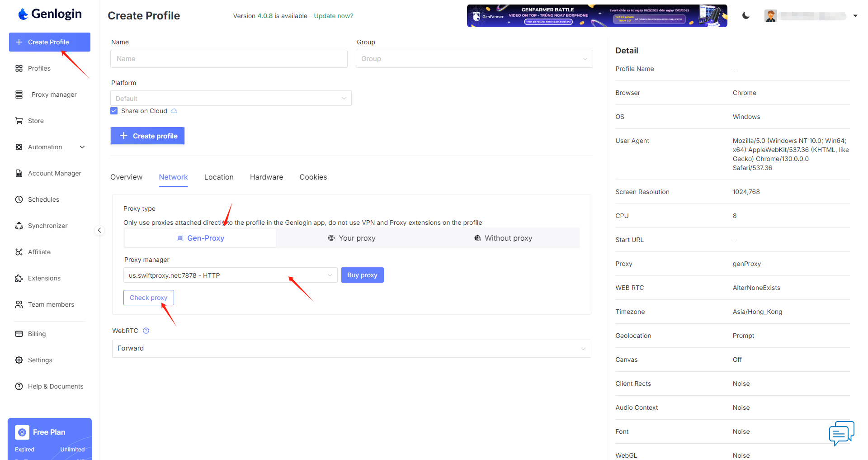Screen dimensions: 868x460
Task: Switch to the Hardware tab
Action: [266, 177]
